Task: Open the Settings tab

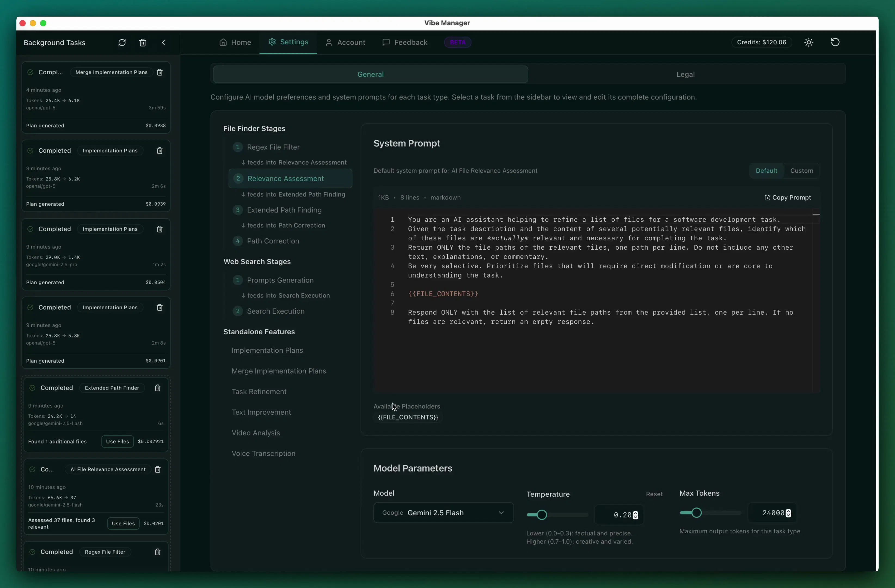Action: [288, 42]
